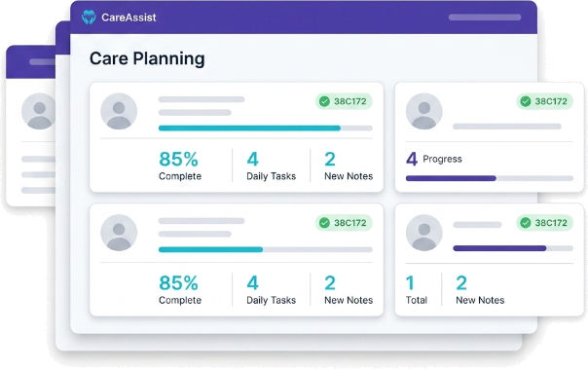Click the half-filled teal progress bar
The image size is (588, 369).
click(266, 249)
